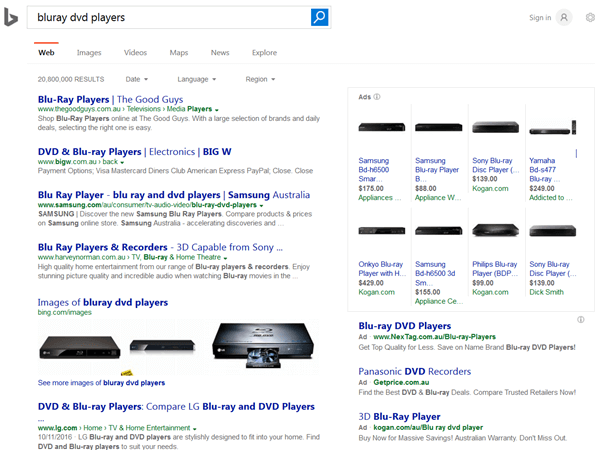
Task: Click Dick Smith seller link
Action: pos(546,292)
